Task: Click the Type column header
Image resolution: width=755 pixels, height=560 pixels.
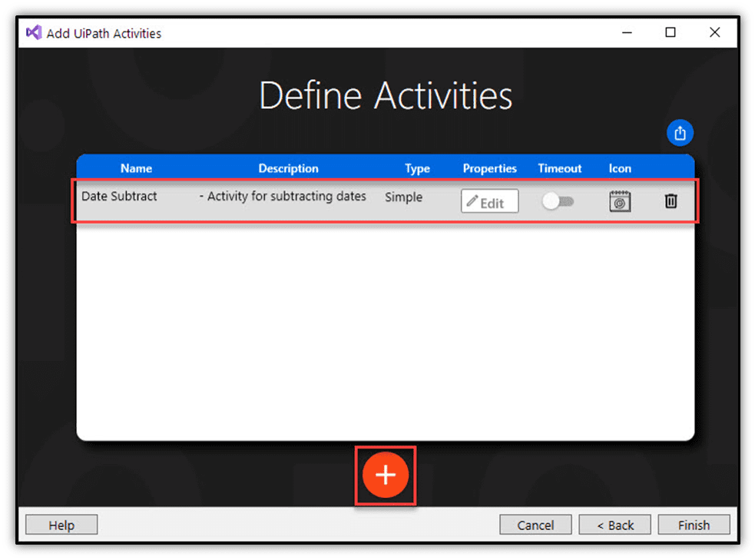Action: coord(417,168)
